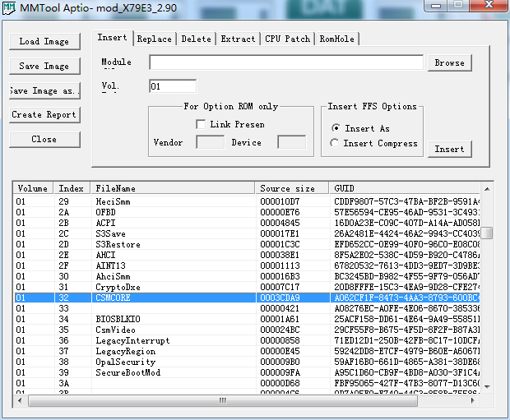Click source size value 00004845

[280, 223]
